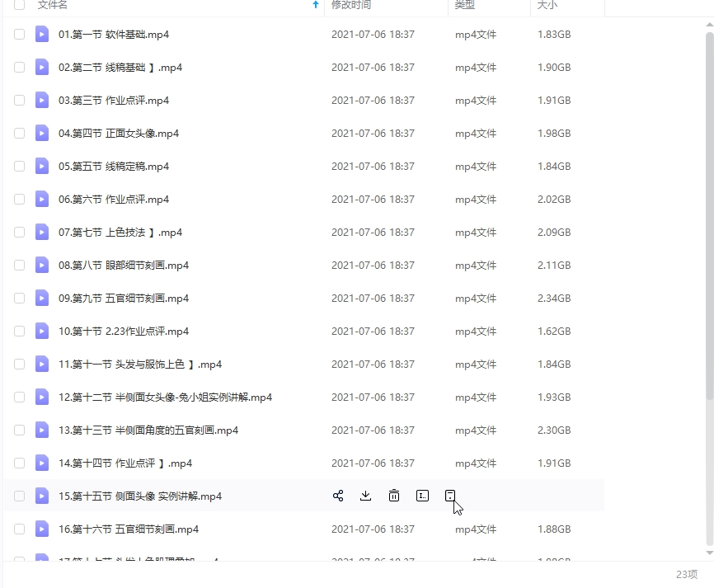714x588 pixels.
Task: Click the blue sort arrow in 文件名 header
Action: pyautogui.click(x=316, y=5)
